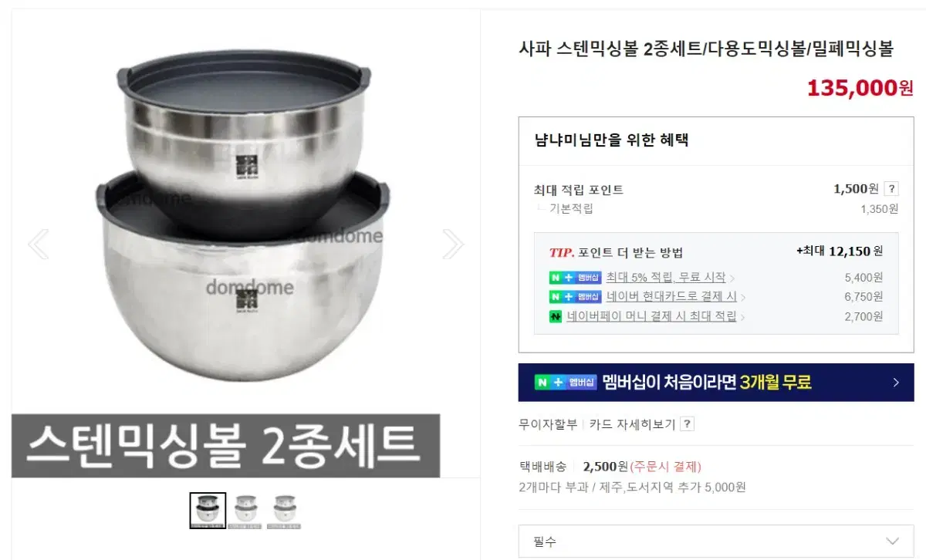Open the interest-free installment help icon
This screenshot has height=560, width=926.
[687, 424]
